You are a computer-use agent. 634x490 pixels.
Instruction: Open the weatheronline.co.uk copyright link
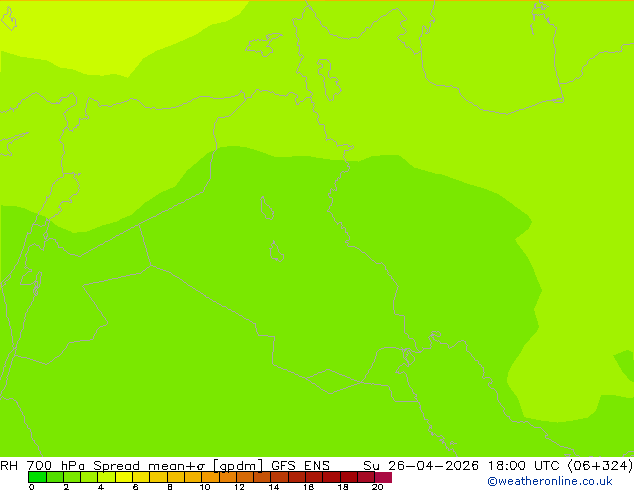[550, 481]
